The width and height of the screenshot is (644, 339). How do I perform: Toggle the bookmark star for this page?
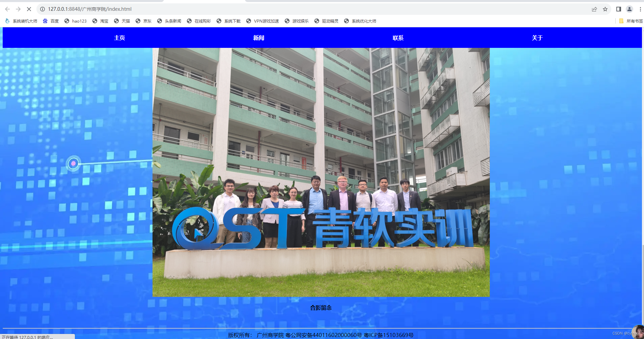pos(606,9)
